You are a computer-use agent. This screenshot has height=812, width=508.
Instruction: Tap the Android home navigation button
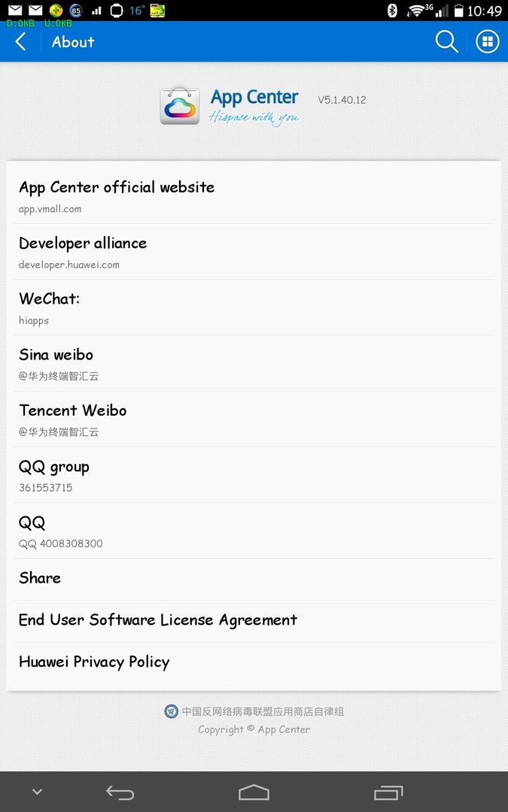pos(254,792)
